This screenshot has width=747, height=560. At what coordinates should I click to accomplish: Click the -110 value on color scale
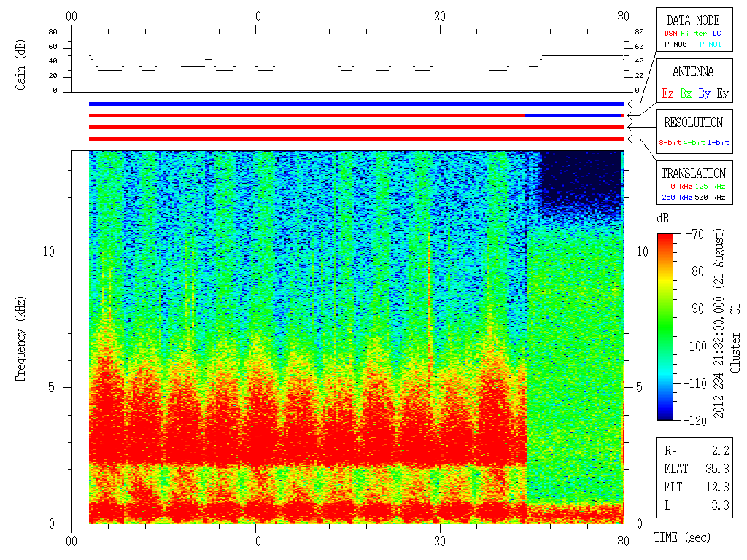pos(696,384)
